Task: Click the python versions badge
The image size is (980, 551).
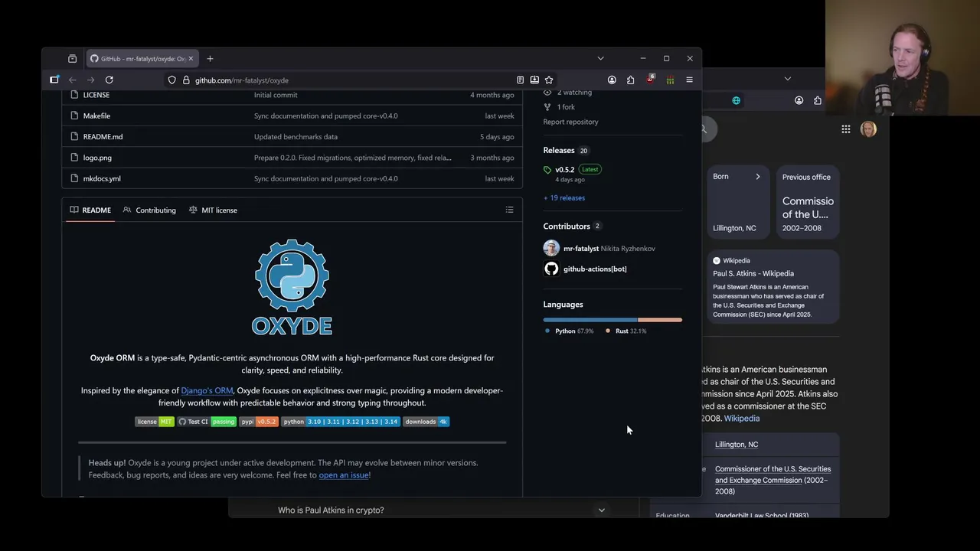Action: tap(341, 422)
